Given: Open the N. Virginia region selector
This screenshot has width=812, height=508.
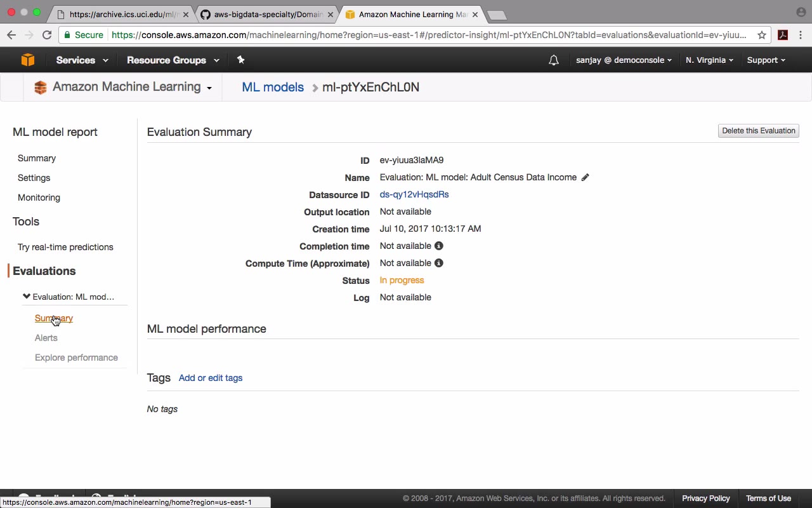Looking at the screenshot, I should (x=709, y=60).
